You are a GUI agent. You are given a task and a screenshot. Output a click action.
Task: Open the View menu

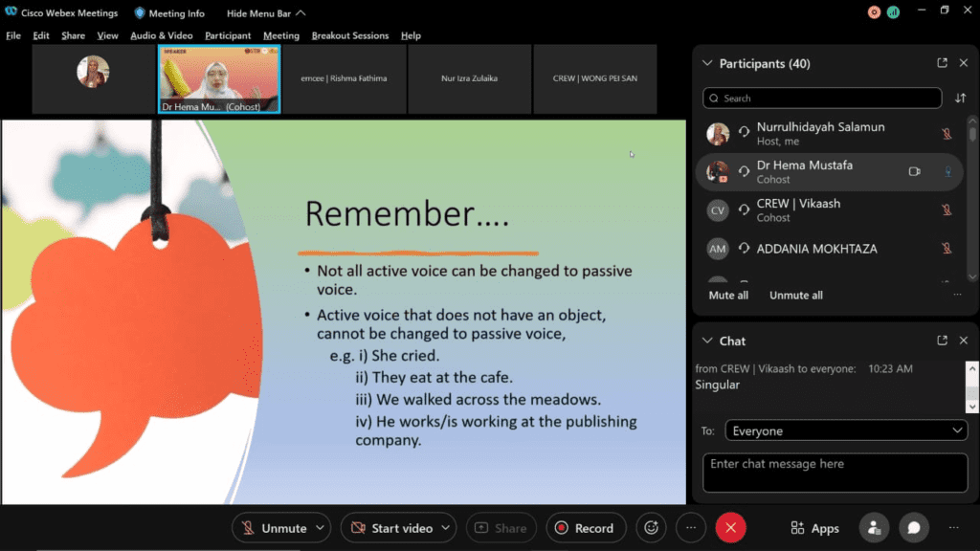pos(107,35)
